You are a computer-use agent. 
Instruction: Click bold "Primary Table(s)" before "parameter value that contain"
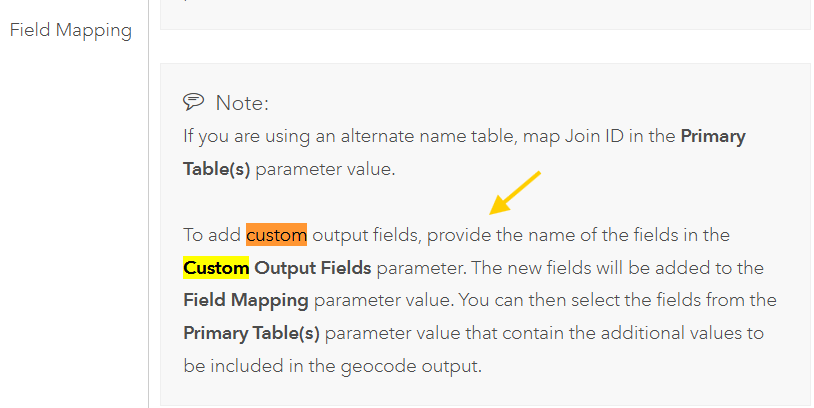[251, 333]
